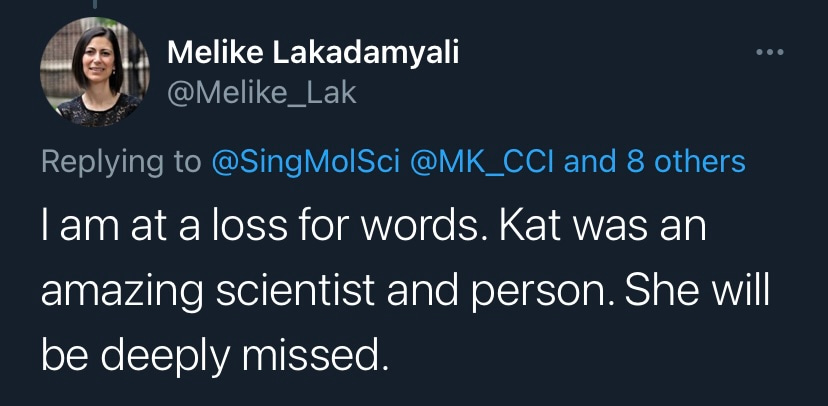Open the three-dot more options menu

point(771,53)
